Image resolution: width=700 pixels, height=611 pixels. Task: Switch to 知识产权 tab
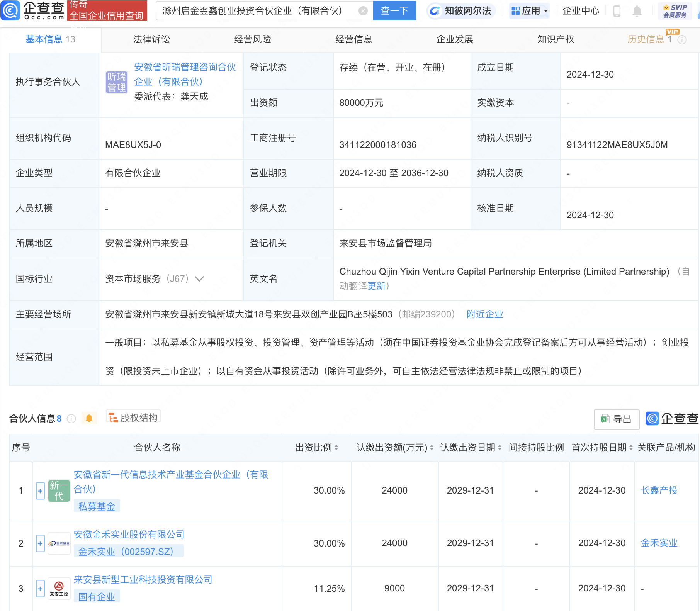556,39
